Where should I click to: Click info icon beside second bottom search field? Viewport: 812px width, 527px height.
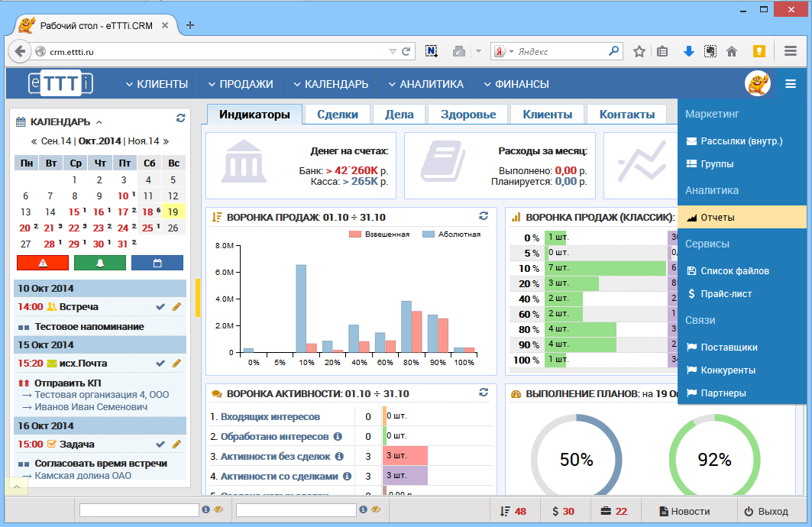coord(363,509)
